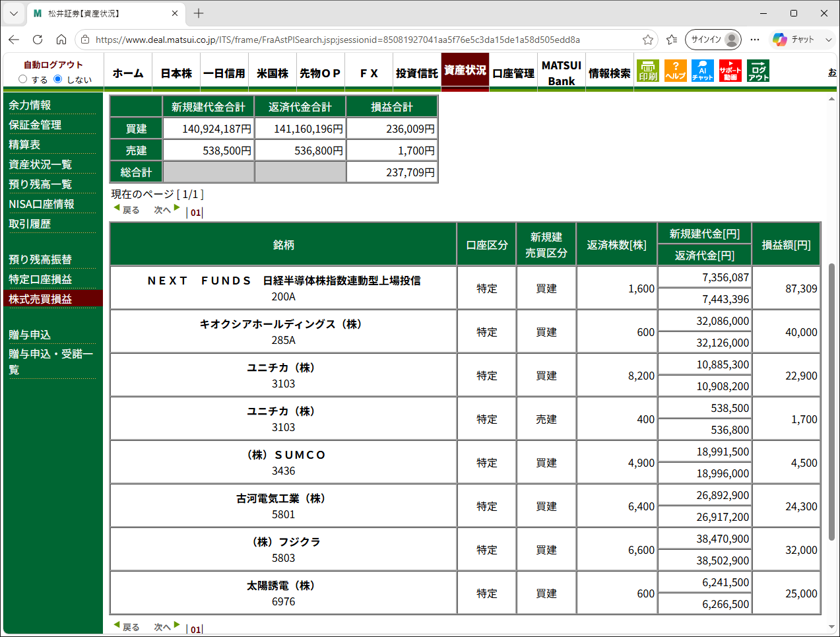Open the MATSUI Bank menu

pos(562,73)
